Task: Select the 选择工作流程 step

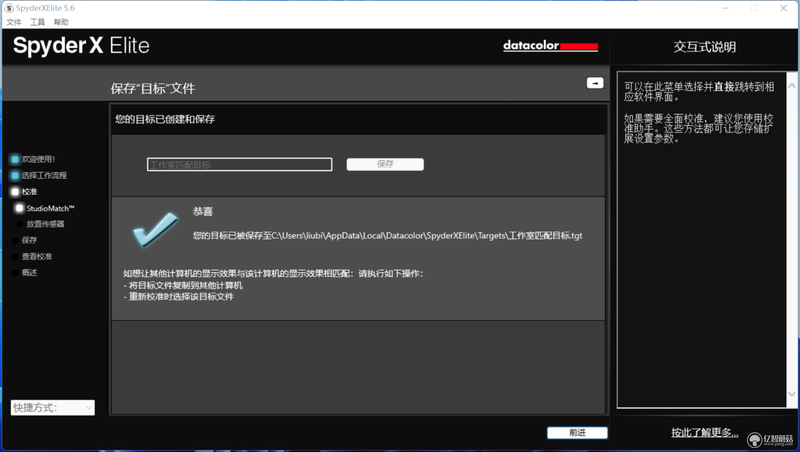Action: click(39, 175)
